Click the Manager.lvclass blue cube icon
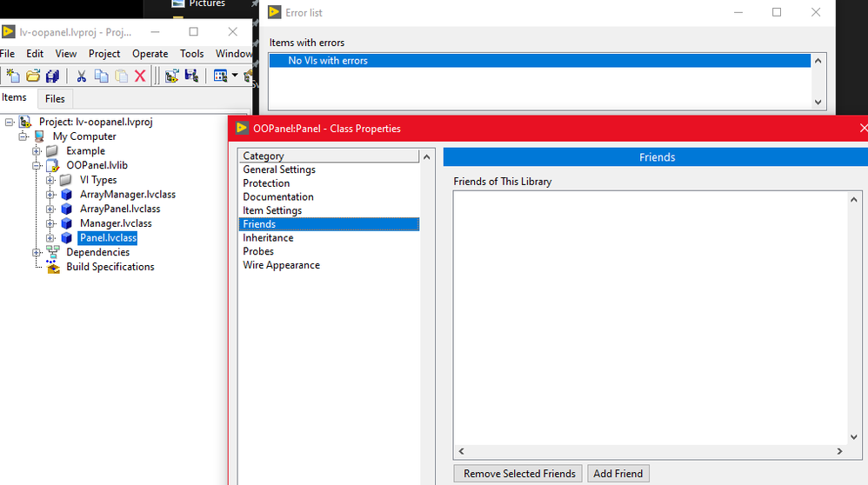 pyautogui.click(x=66, y=223)
